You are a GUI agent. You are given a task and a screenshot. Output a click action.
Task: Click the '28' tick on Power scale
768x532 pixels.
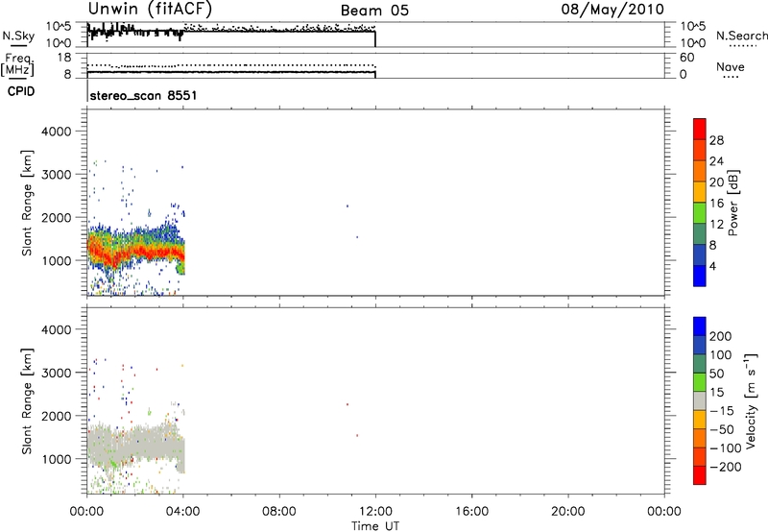click(716, 140)
